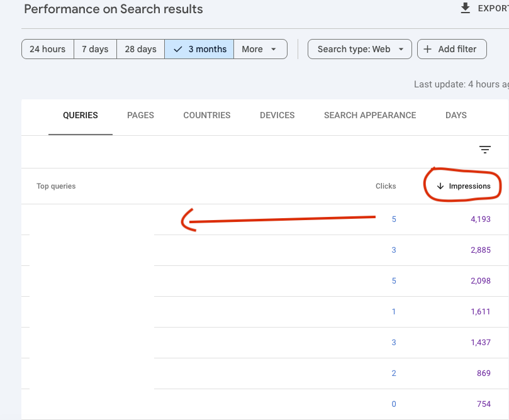Viewport: 509px width, 420px height.
Task: Select the 3 months date range
Action: [199, 49]
